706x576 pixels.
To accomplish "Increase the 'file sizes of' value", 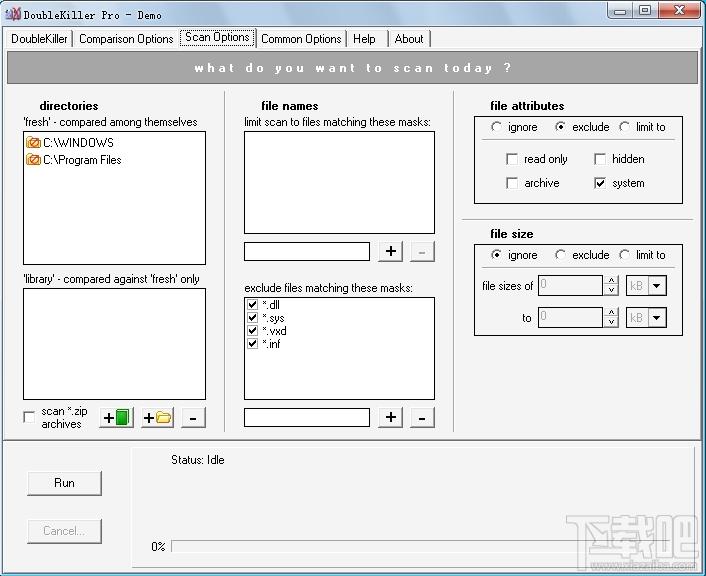I will tap(611, 281).
